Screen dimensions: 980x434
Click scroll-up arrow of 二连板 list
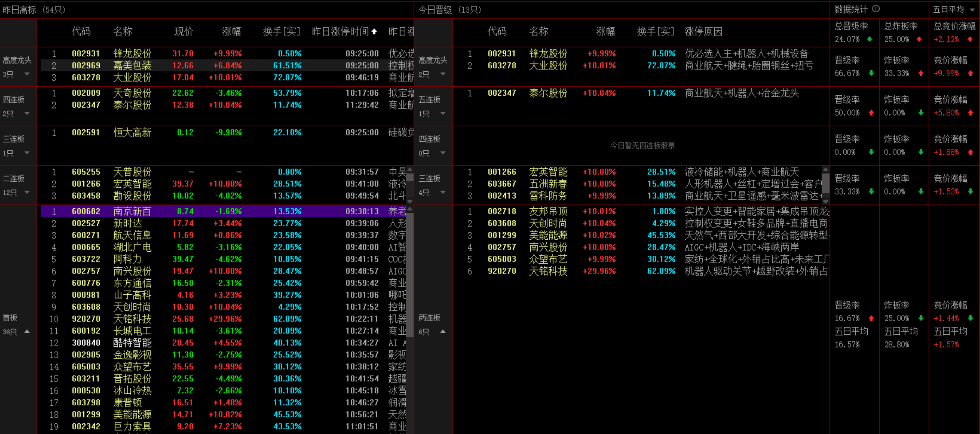[410, 170]
